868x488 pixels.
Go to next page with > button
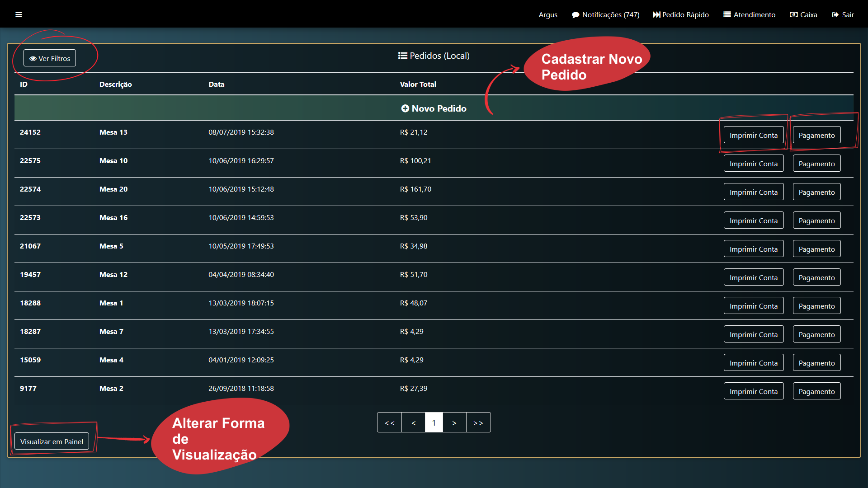[x=454, y=423]
